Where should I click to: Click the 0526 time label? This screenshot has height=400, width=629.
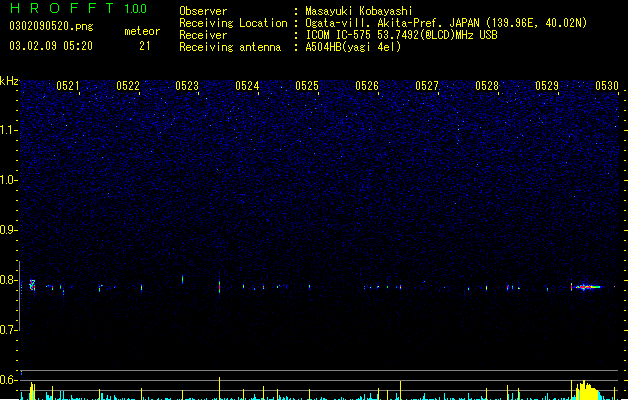click(x=367, y=86)
